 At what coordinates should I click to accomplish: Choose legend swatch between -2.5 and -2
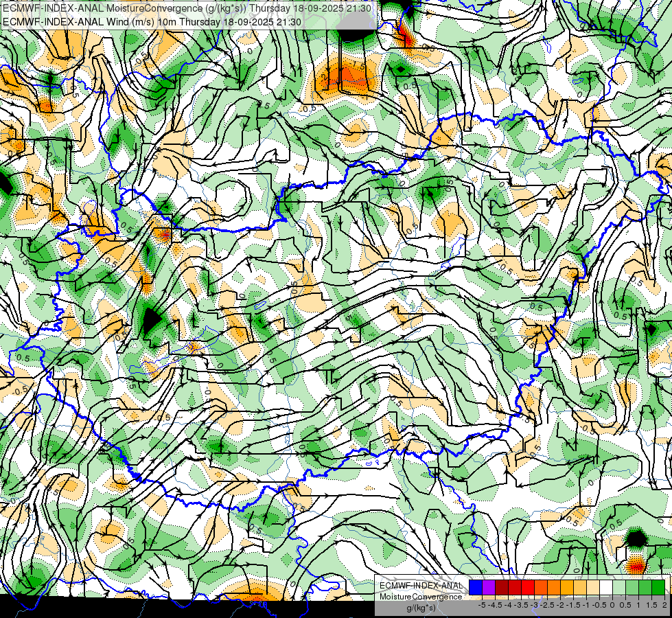[554, 588]
